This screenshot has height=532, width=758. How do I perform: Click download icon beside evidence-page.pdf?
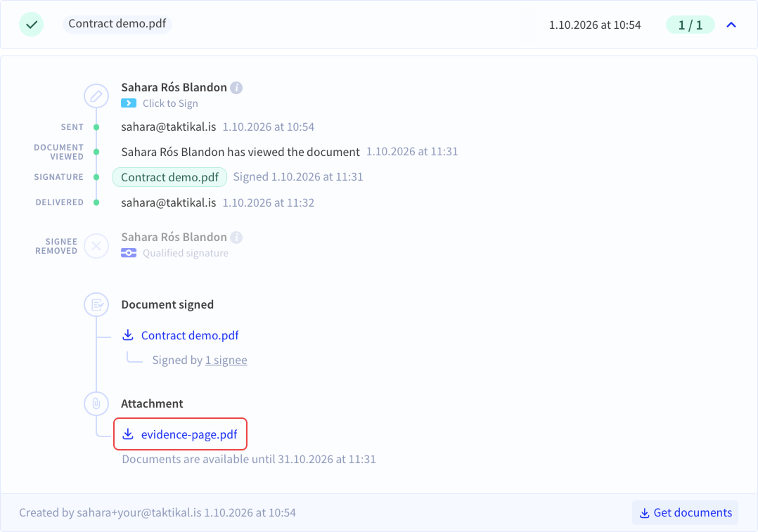coord(128,434)
